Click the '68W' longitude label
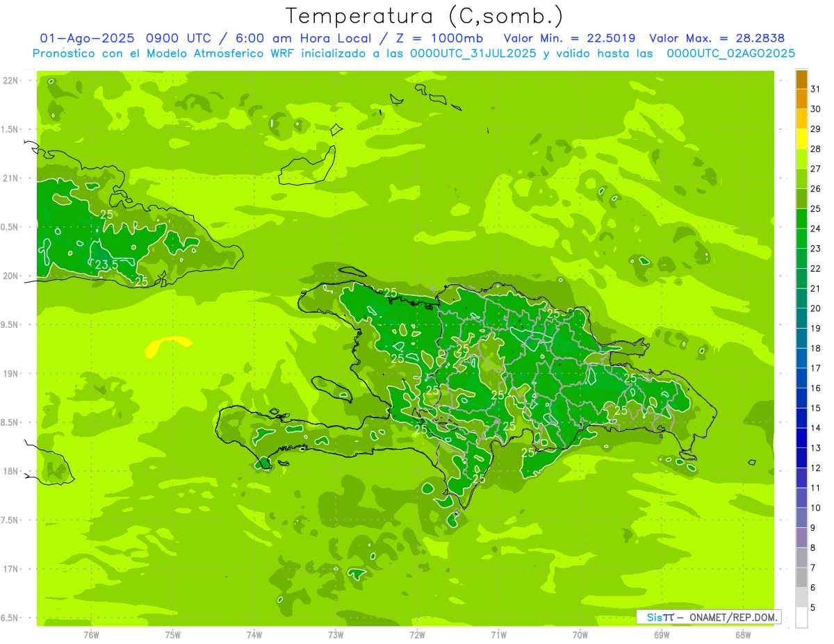Screen dimensions: 834x644 (743, 635)
